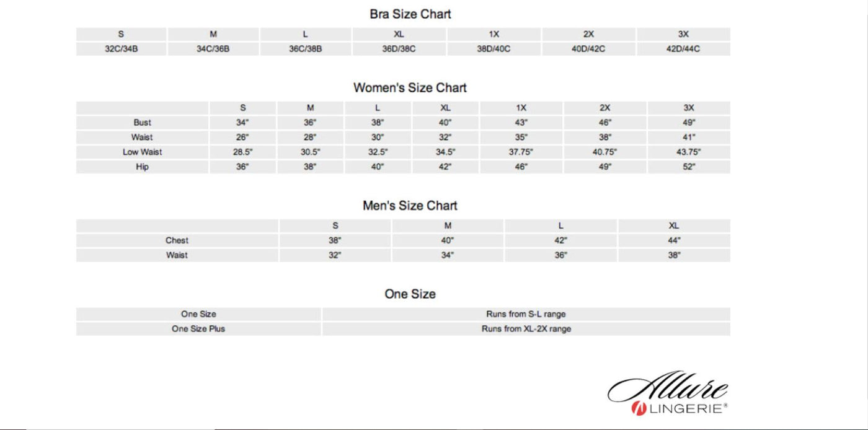Select the Runs from S-L range text
868x430 pixels.
(526, 314)
